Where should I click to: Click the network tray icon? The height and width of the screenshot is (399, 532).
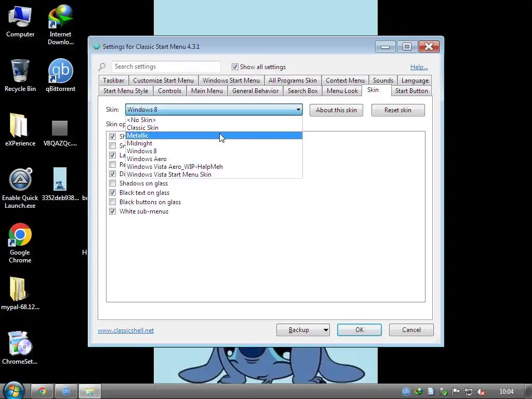click(x=469, y=392)
